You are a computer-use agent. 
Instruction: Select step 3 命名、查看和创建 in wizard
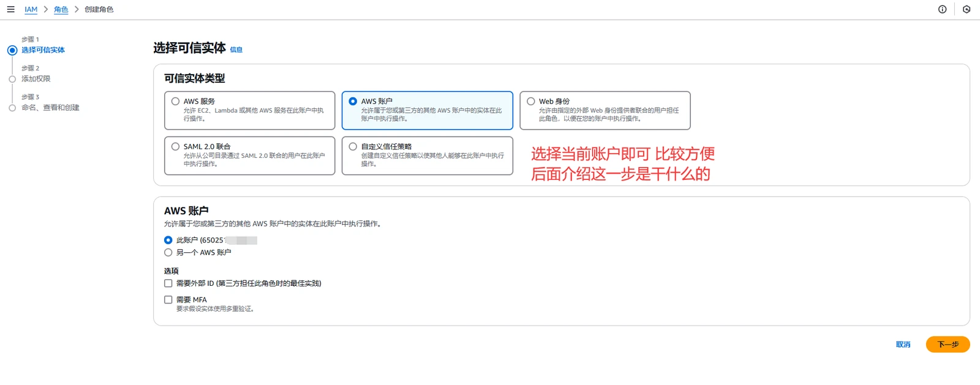coord(50,108)
